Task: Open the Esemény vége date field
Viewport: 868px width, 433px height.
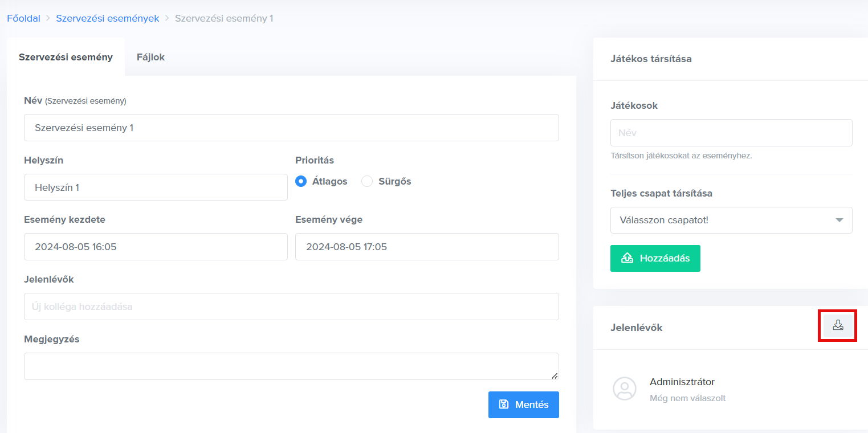Action: point(426,247)
